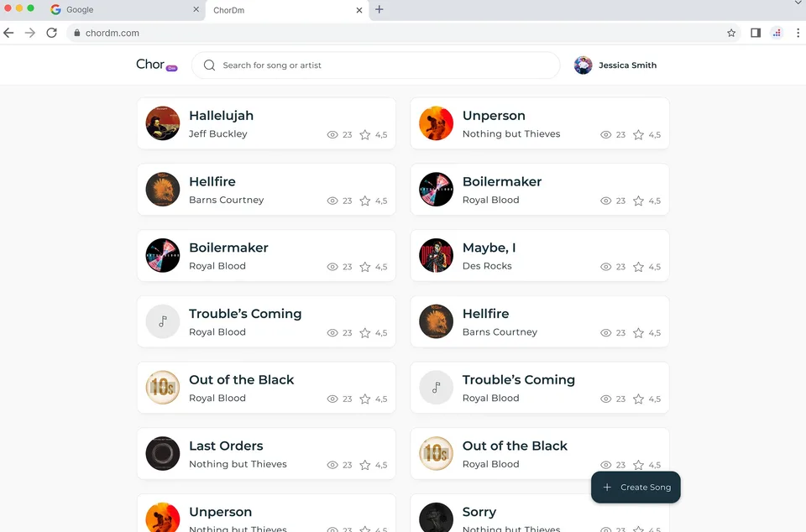Click the Jeff Buckley artist name
806x532 pixels.
218,133
